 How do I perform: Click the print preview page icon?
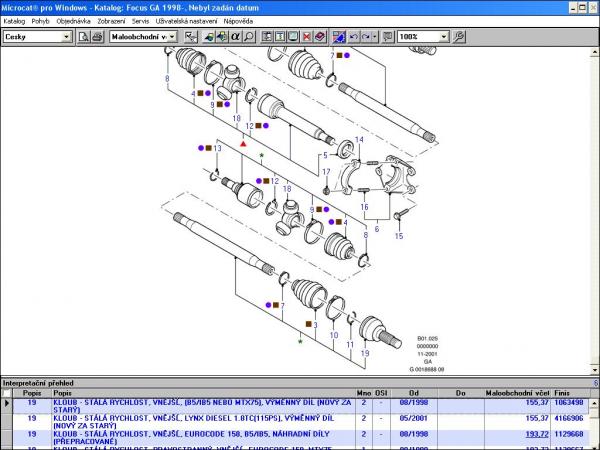[84, 37]
